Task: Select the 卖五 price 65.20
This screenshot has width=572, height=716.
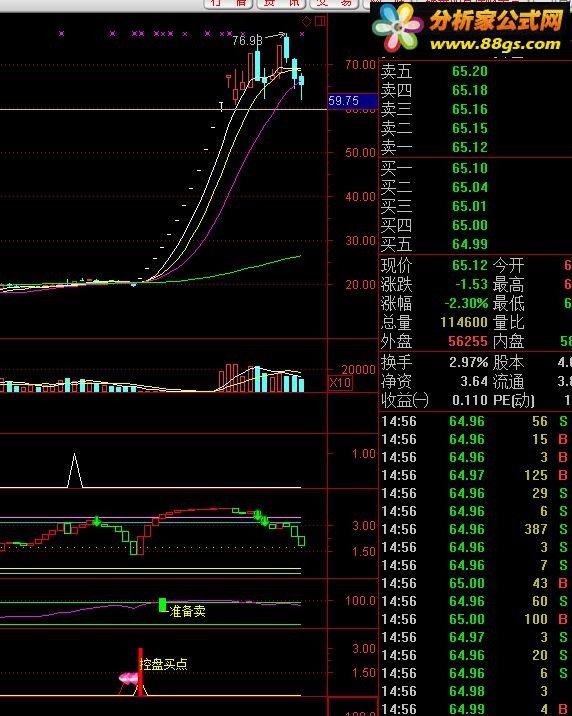Action: click(470, 72)
